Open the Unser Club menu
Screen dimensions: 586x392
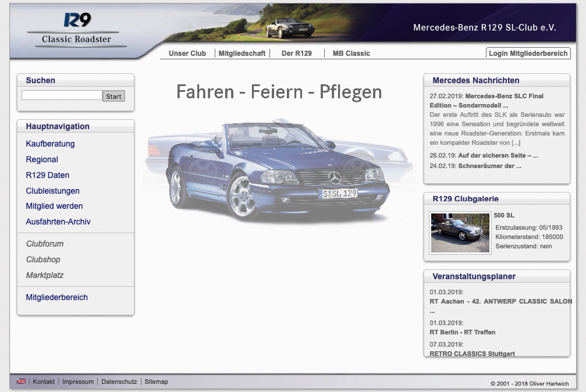coord(187,54)
